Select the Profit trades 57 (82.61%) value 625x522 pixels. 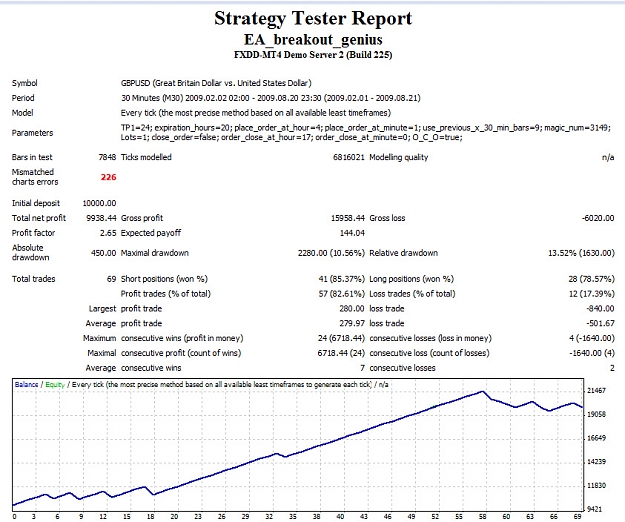342,294
